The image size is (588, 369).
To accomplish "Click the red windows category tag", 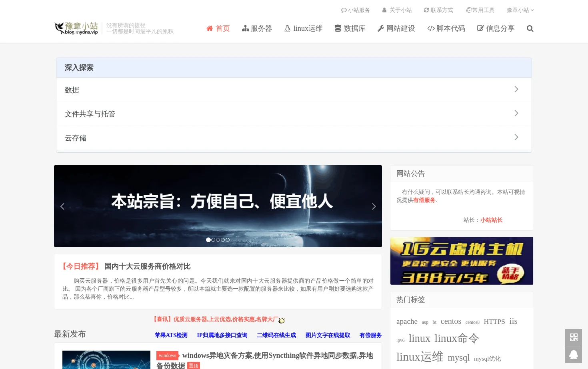I will tap(168, 355).
